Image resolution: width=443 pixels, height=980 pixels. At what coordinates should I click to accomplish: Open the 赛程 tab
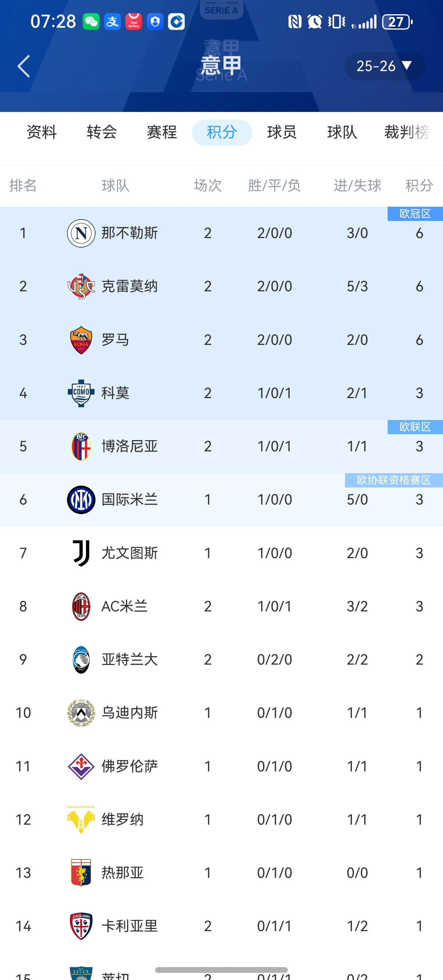[x=162, y=132]
